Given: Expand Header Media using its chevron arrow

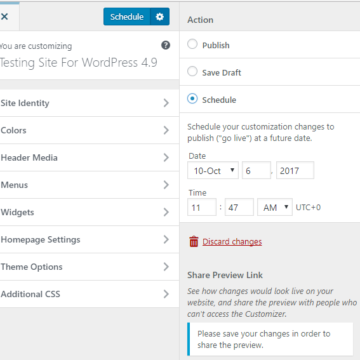Looking at the screenshot, I should [x=166, y=158].
